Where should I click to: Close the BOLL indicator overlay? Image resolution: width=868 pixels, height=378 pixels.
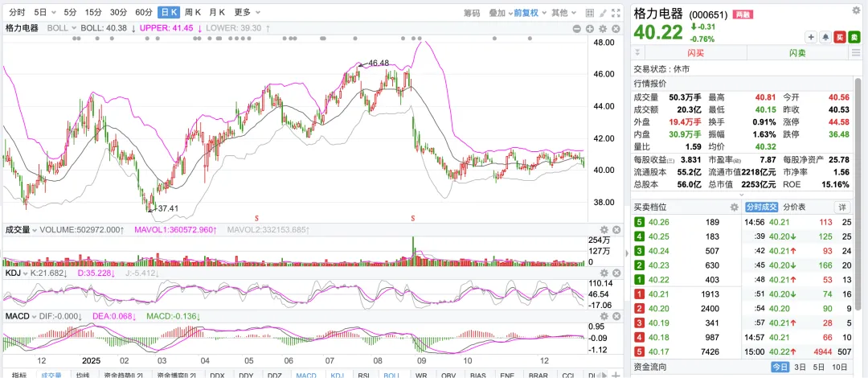[x=616, y=29]
